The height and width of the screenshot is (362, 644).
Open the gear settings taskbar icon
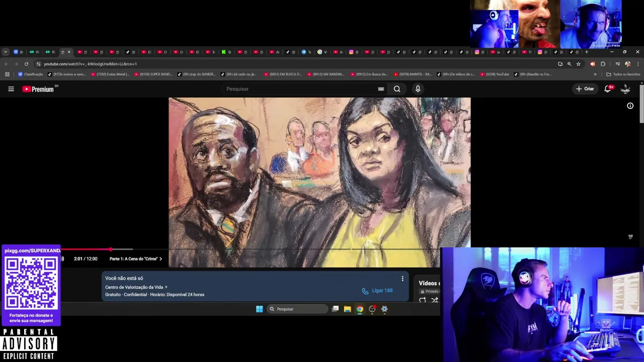384,309
